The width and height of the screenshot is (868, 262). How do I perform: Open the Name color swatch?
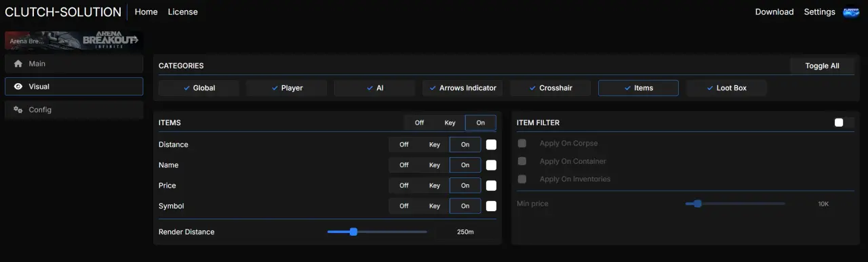(491, 165)
